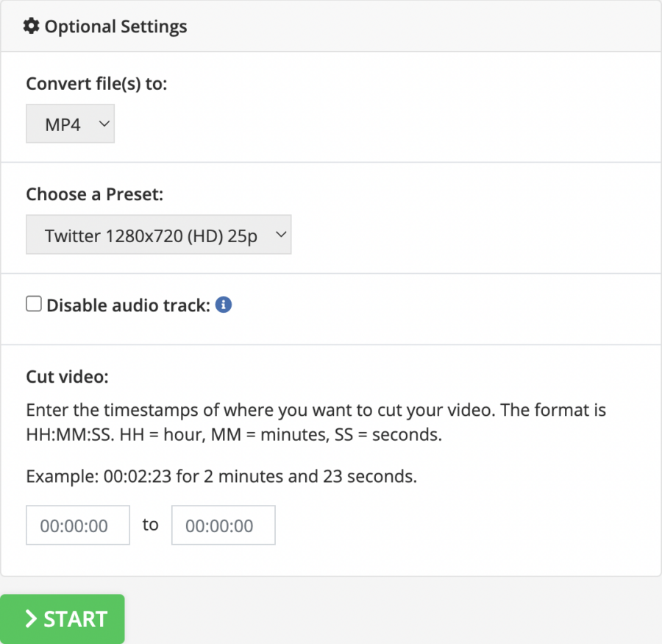This screenshot has height=644, width=662.
Task: Click the "Choose a Preset:" label
Action: tap(96, 194)
